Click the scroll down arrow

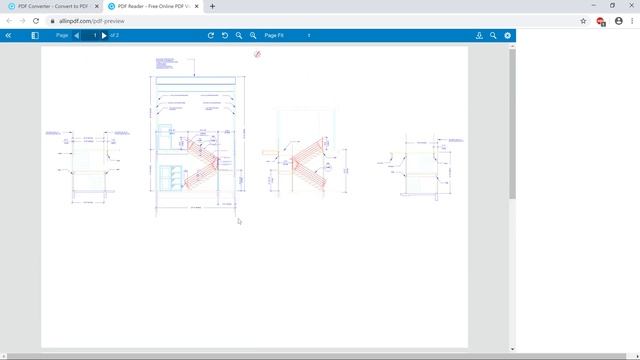512,349
